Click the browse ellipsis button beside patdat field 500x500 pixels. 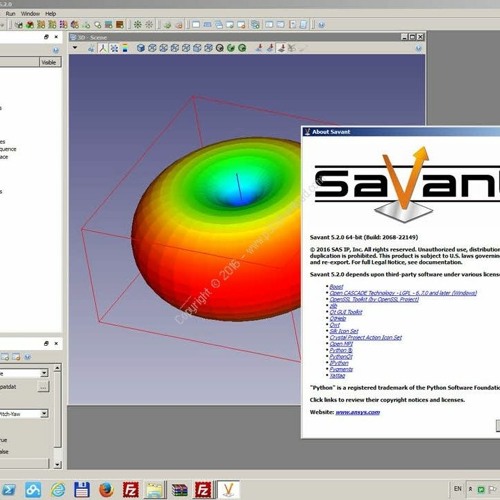pos(43,387)
